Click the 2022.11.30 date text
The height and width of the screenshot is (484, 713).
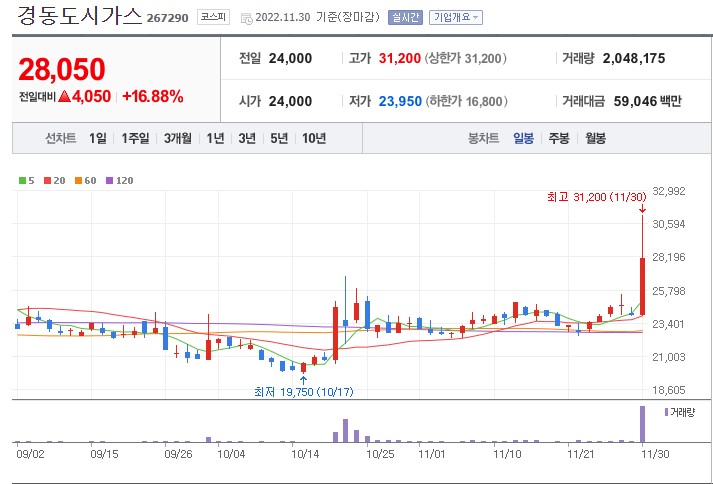tap(283, 18)
